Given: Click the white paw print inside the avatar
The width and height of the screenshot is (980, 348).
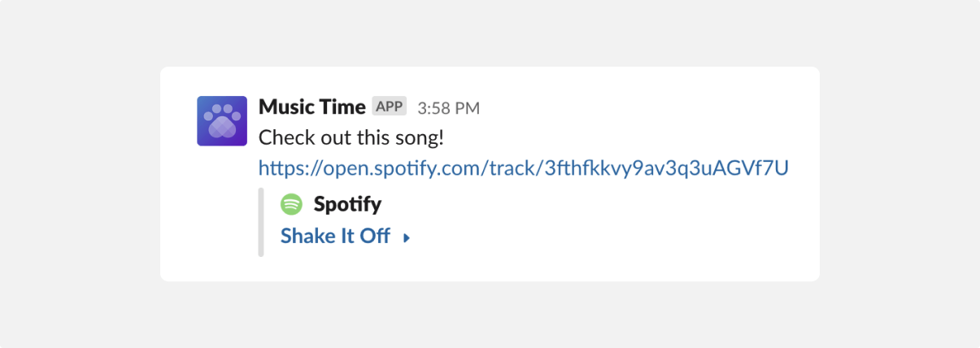Looking at the screenshot, I should click(222, 120).
